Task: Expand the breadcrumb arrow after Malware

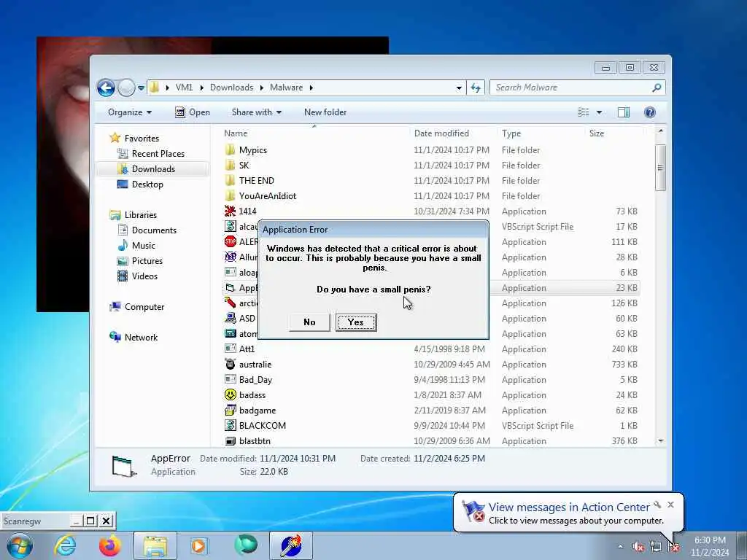Action: tap(311, 87)
